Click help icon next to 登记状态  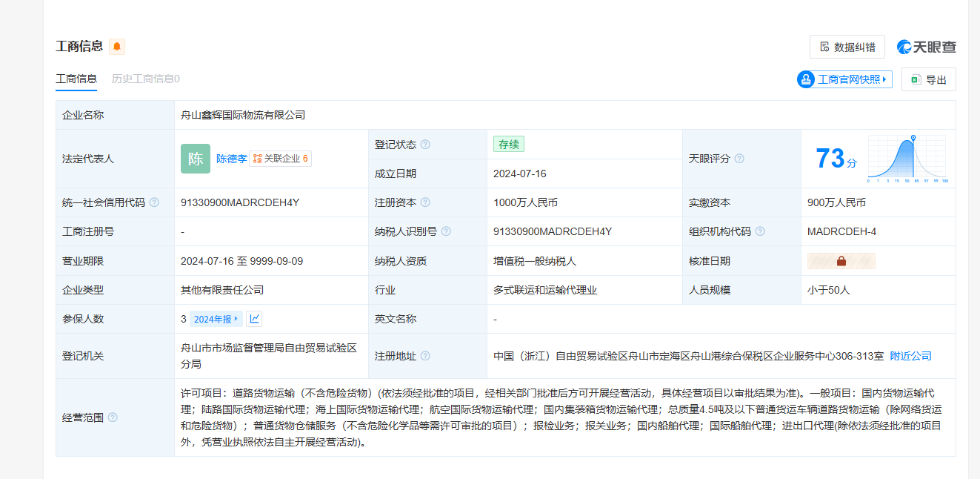tap(425, 145)
